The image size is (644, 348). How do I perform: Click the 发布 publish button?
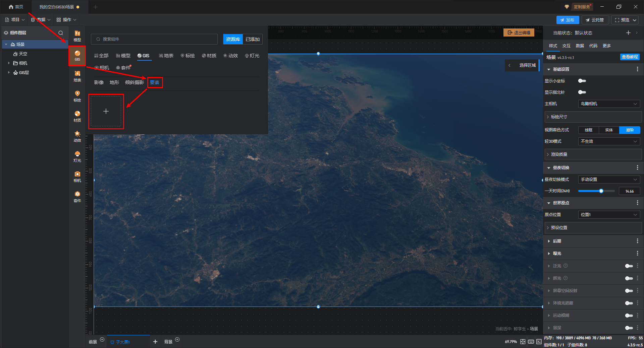pos(567,20)
